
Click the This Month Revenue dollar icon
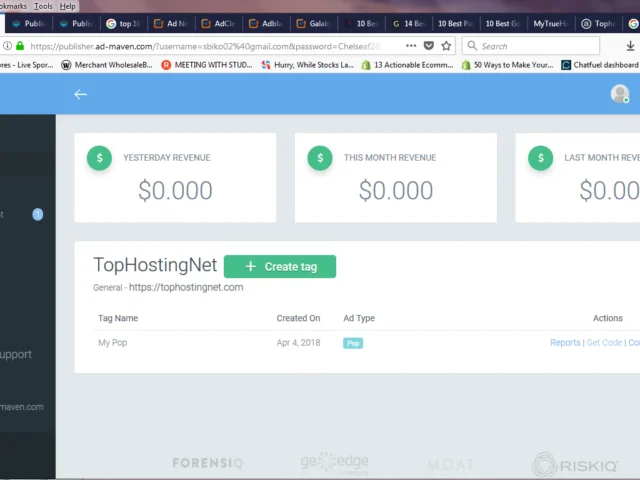(320, 158)
